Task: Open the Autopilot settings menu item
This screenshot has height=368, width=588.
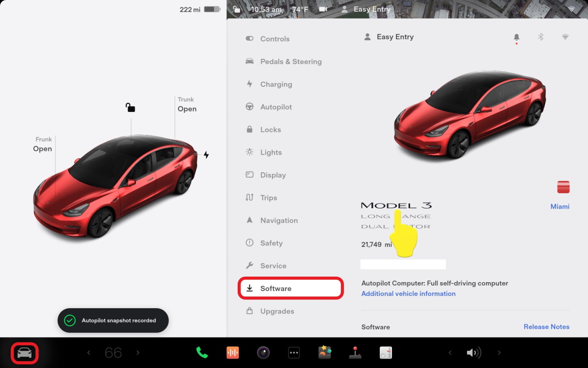Action: pyautogui.click(x=276, y=107)
